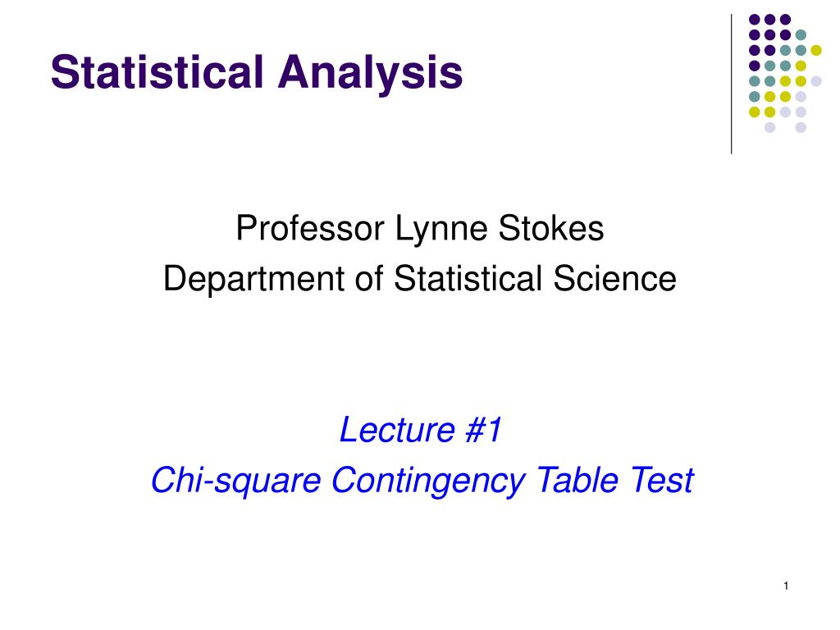Select the lone purple dot in the fourth dot row

[755, 66]
